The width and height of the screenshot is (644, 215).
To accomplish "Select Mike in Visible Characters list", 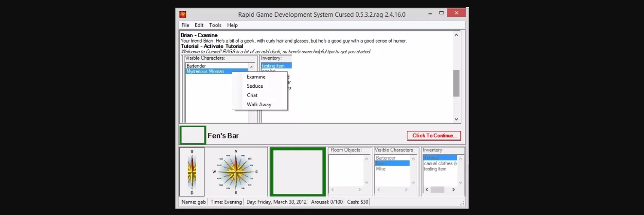I will [x=381, y=169].
